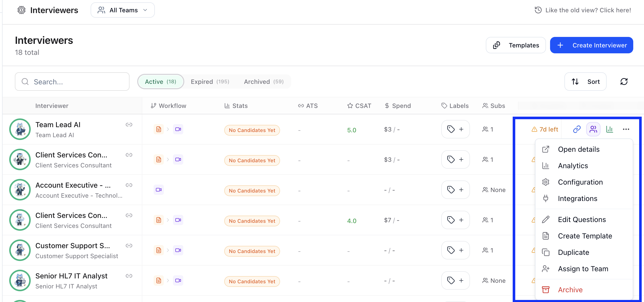This screenshot has width=644, height=302.
Task: Open the Templates button
Action: pyautogui.click(x=516, y=45)
